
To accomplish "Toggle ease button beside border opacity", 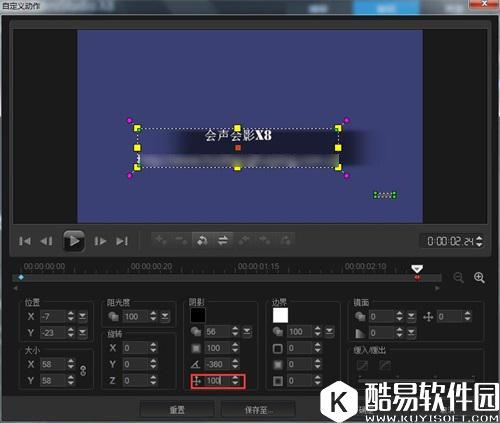I will click(x=329, y=332).
